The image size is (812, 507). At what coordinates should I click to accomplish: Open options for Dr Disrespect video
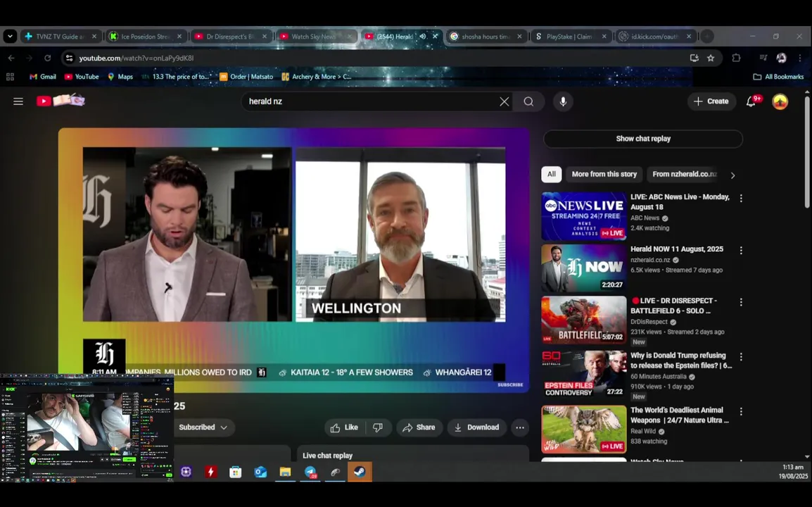tap(741, 302)
